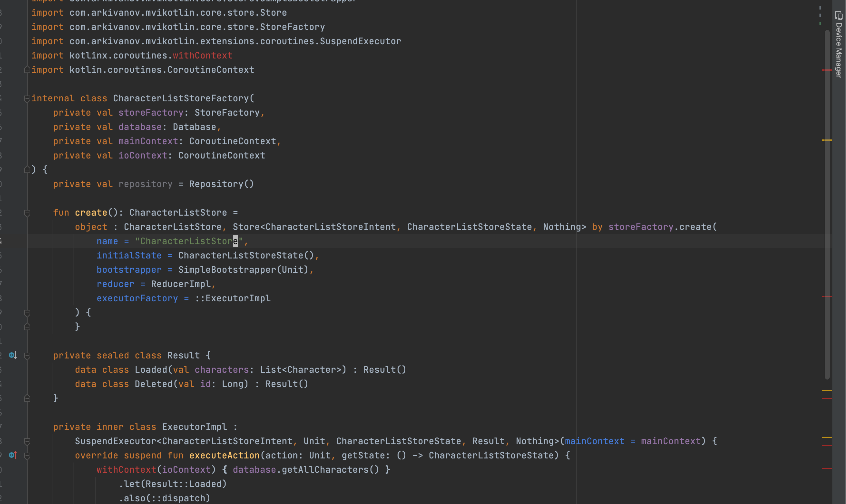Collapse the import block fold marker

tap(27, 70)
